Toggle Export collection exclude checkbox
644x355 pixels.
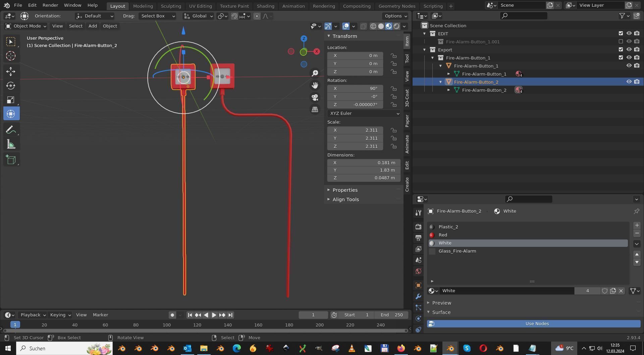pyautogui.click(x=621, y=50)
